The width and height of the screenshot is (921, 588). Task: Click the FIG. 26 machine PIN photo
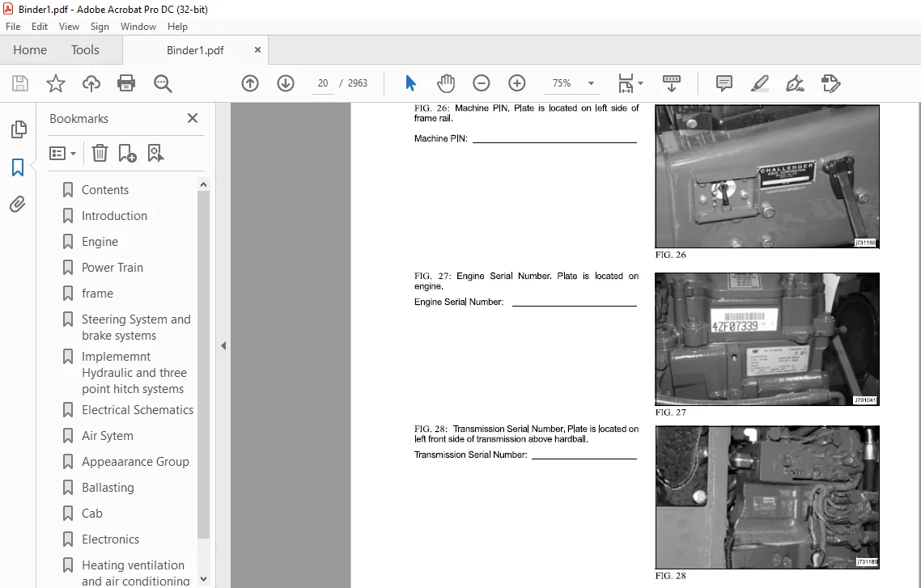(767, 176)
